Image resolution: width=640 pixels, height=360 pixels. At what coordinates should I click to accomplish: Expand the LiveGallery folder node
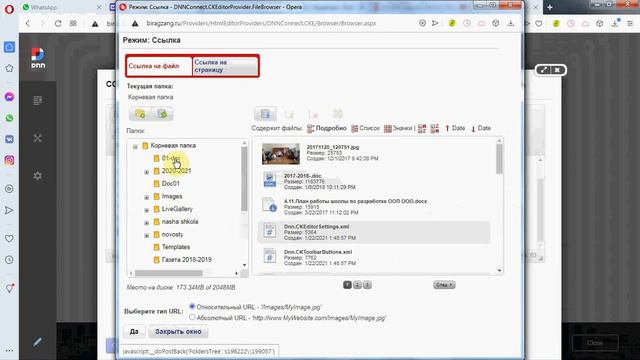pos(147,210)
